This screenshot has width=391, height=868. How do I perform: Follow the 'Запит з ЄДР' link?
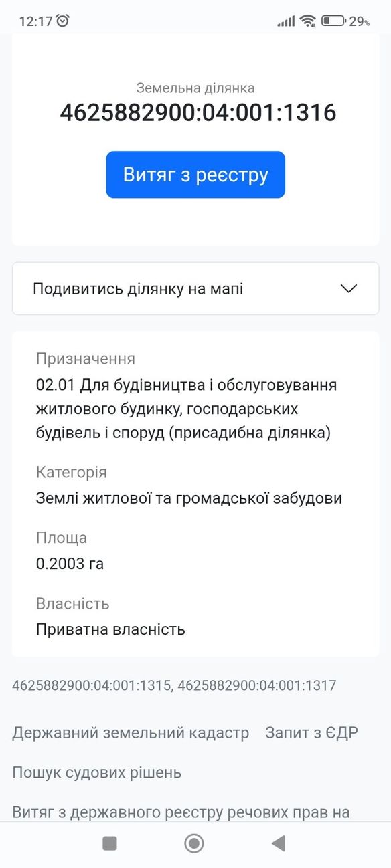point(311,733)
